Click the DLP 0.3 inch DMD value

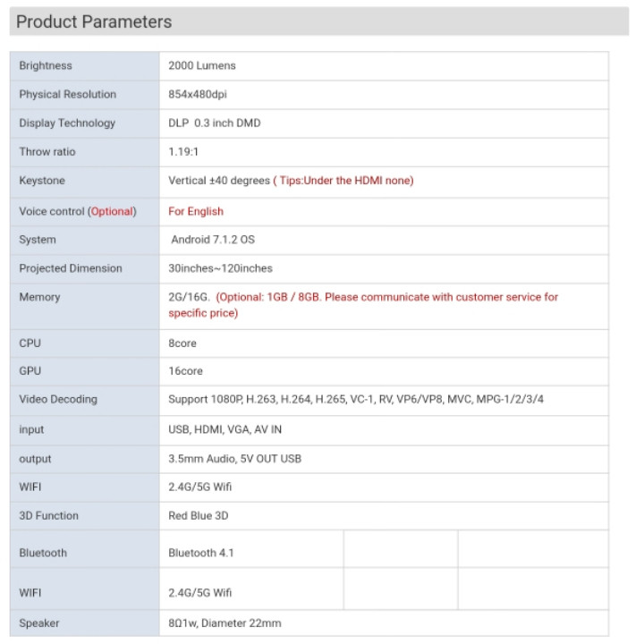pos(215,123)
